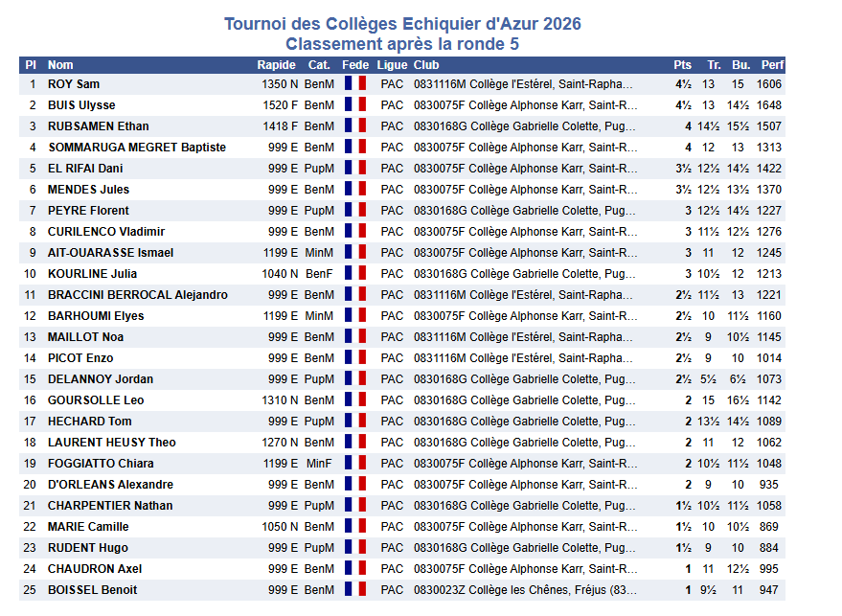The height and width of the screenshot is (616, 842).
Task: Select the Bu. tiebreak column header
Action: (x=740, y=65)
